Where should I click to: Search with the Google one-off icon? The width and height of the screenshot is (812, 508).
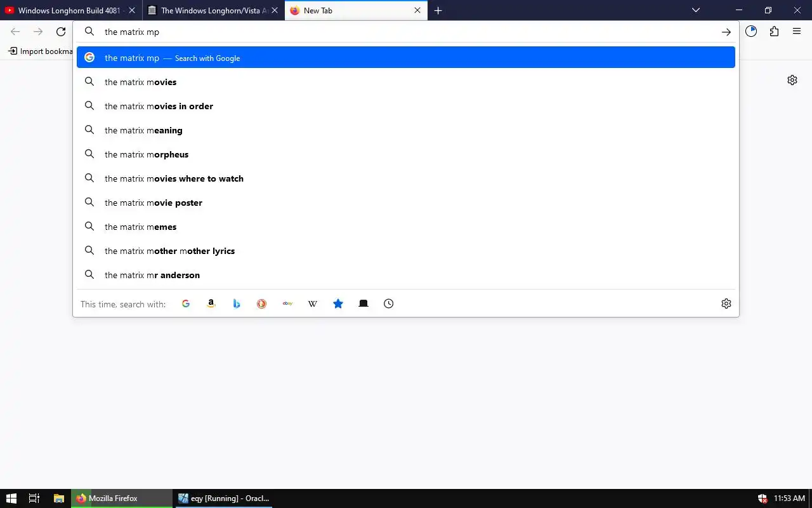pos(186,304)
